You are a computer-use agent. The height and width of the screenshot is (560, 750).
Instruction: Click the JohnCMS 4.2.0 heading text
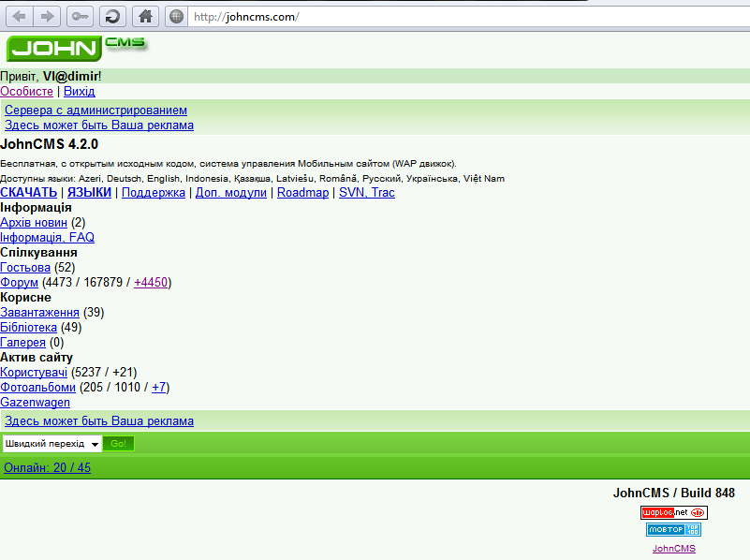tap(50, 144)
